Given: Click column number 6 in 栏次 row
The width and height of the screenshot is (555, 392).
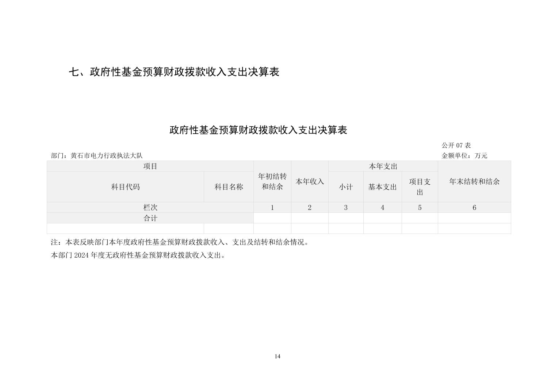Looking at the screenshot, I should [x=474, y=207].
